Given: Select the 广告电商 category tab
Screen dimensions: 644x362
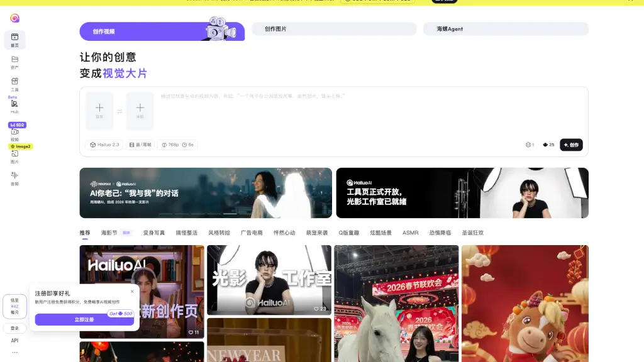Looking at the screenshot, I should [252, 233].
